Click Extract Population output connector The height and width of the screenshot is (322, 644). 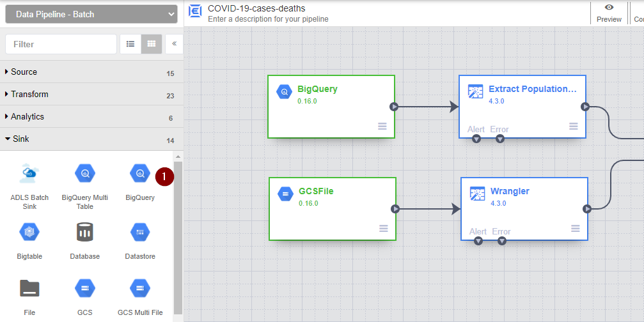[x=585, y=107]
